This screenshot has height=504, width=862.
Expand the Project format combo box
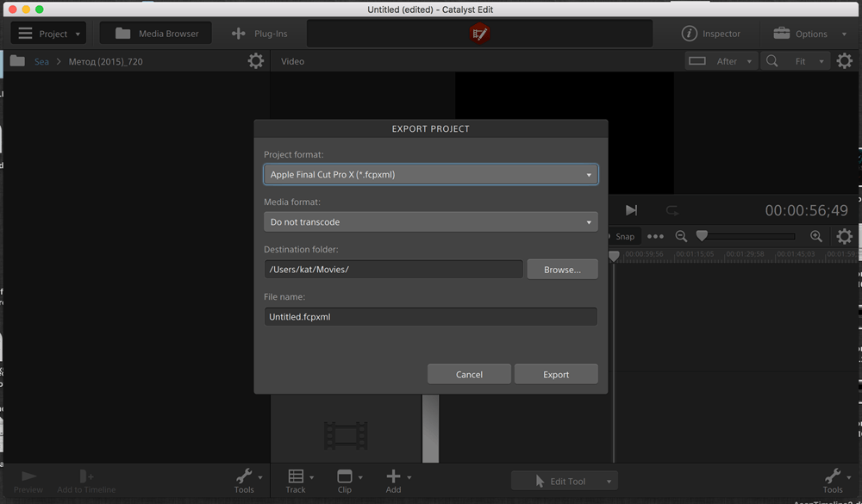click(430, 174)
